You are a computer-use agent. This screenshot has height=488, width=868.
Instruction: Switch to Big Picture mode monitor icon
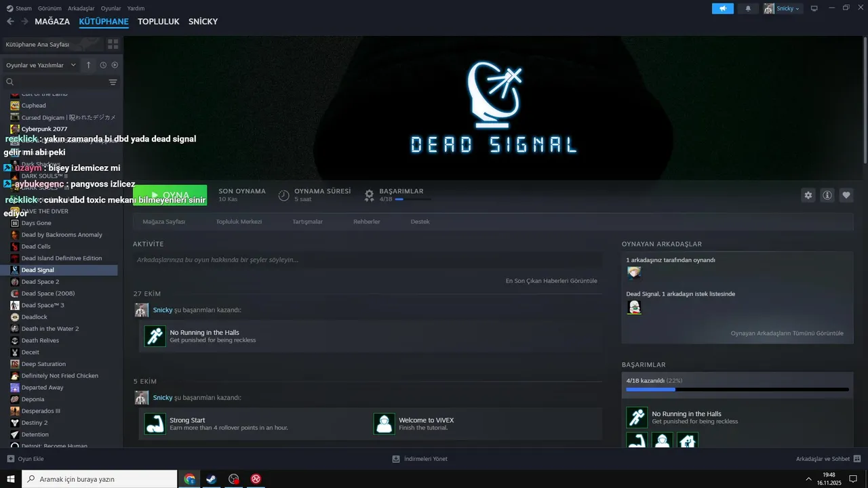pos(814,8)
